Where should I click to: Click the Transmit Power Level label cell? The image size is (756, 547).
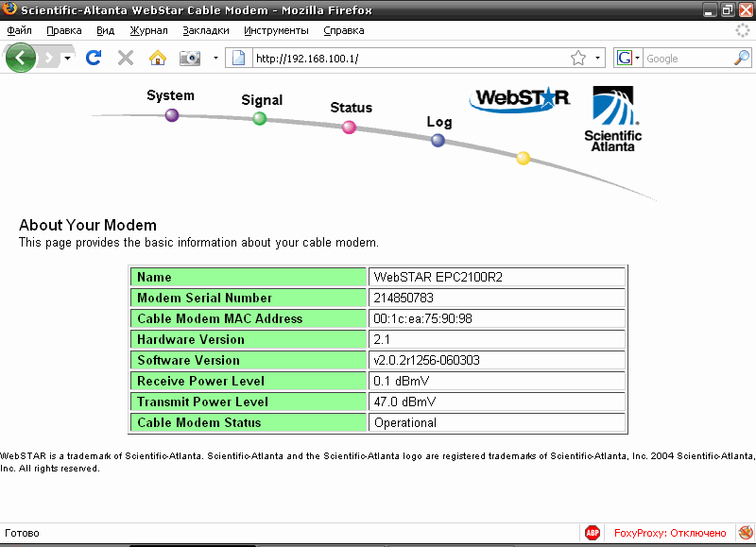pyautogui.click(x=249, y=402)
